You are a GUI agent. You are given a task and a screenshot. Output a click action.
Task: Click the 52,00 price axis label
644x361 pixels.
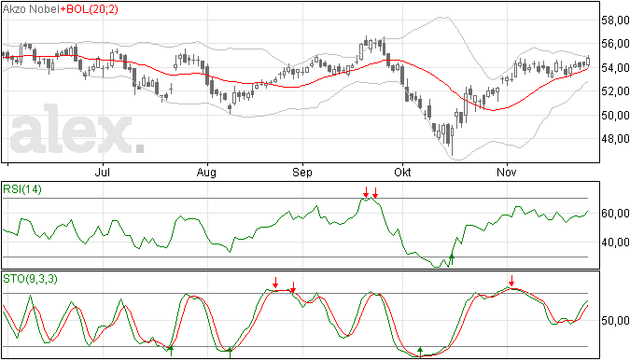(616, 91)
